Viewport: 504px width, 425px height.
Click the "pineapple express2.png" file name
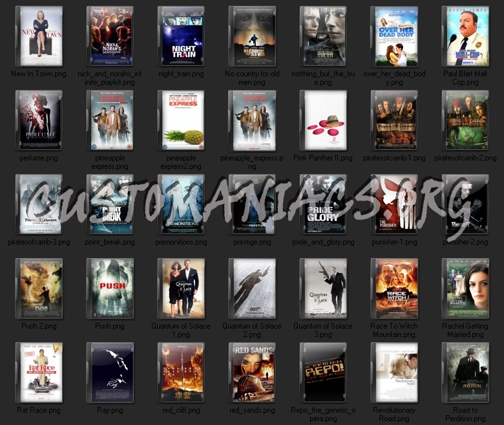click(x=181, y=162)
